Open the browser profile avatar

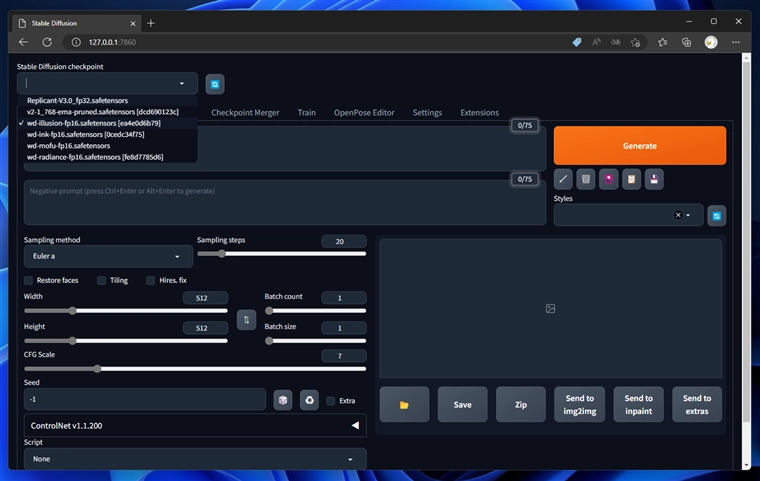tap(711, 42)
